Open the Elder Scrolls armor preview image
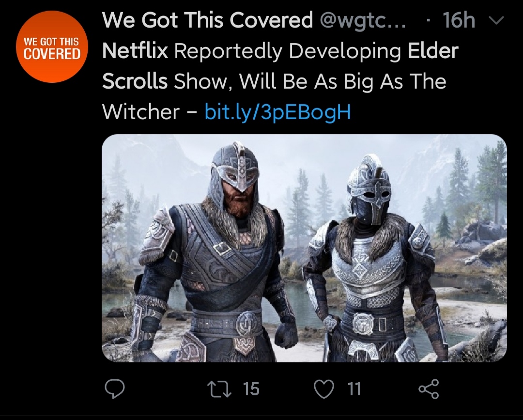Image resolution: width=523 pixels, height=420 pixels. [304, 248]
